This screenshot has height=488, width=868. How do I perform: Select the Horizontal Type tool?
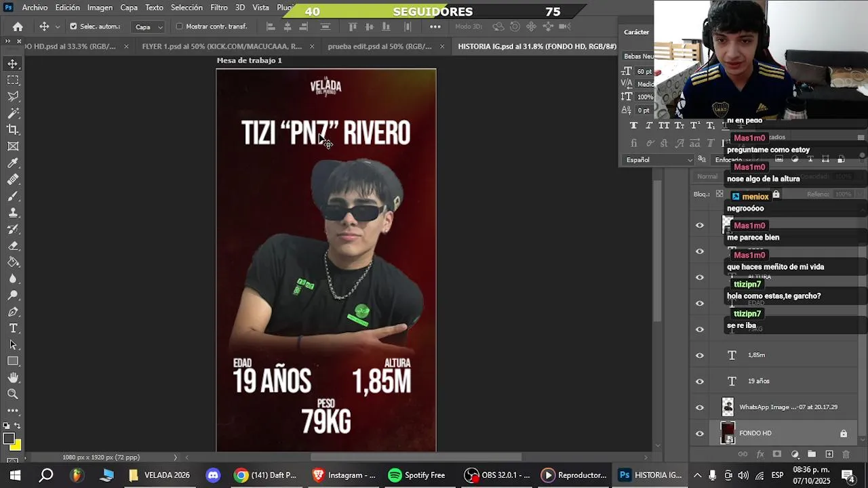pyautogui.click(x=13, y=328)
